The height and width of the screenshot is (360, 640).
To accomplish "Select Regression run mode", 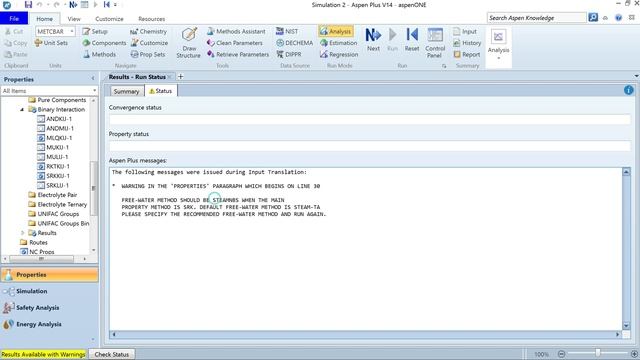I will point(339,54).
